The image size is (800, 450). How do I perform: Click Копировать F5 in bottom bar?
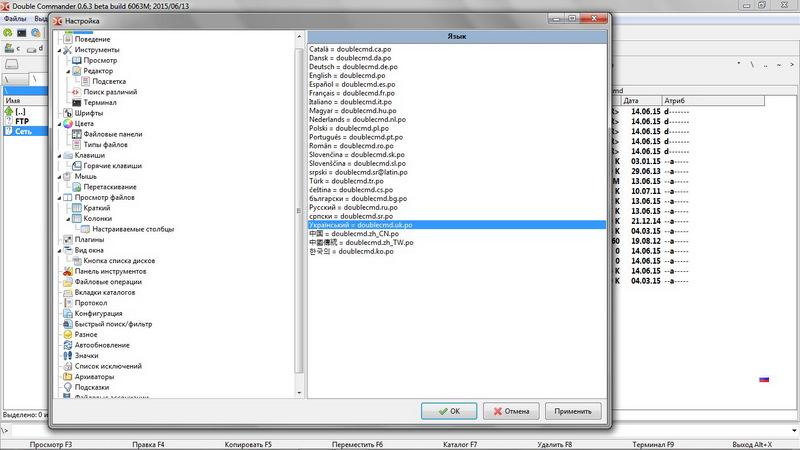click(x=248, y=444)
